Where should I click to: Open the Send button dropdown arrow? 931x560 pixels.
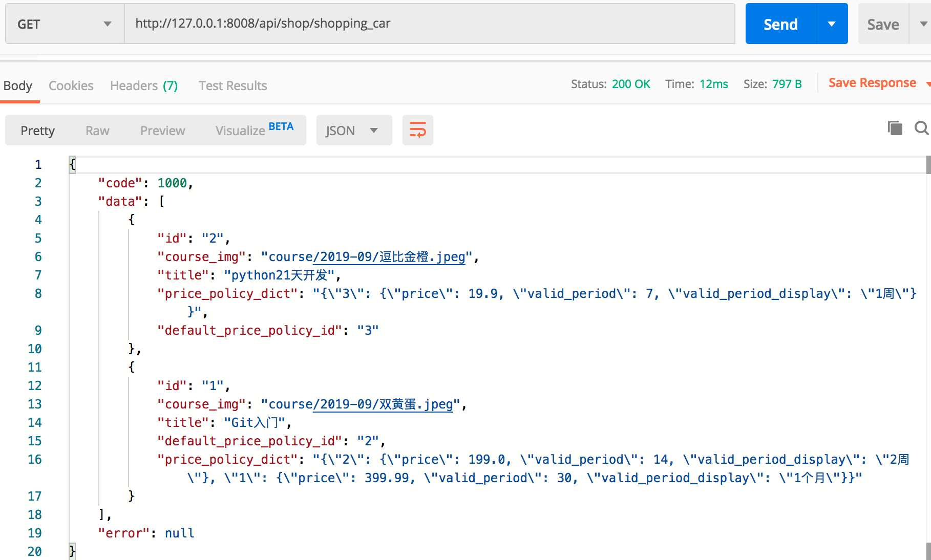832,24
